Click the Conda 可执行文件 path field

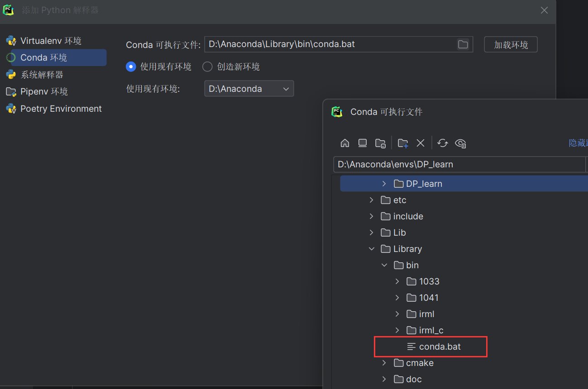point(339,44)
